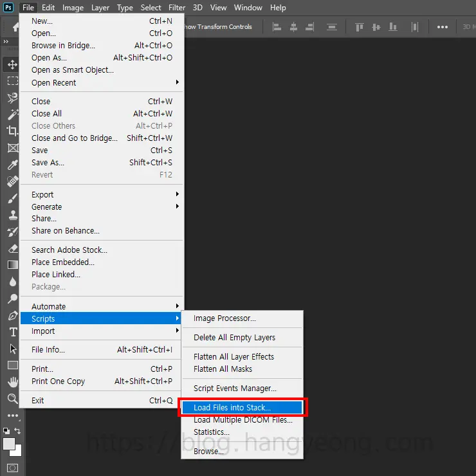Pick the Crop tool
476x476 pixels.
(x=12, y=131)
